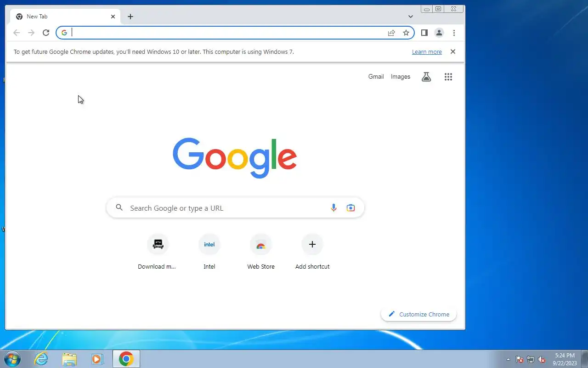Restore down the Chrome window

pos(438,9)
